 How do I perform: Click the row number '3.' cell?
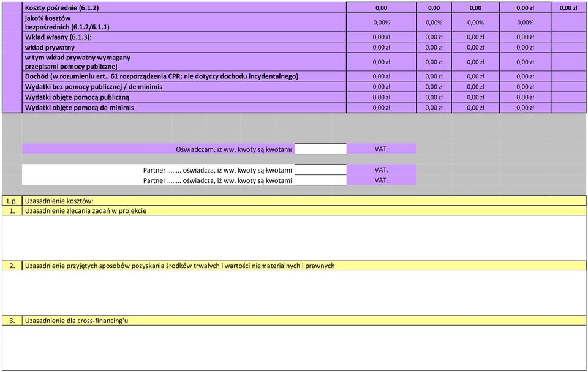(x=12, y=321)
